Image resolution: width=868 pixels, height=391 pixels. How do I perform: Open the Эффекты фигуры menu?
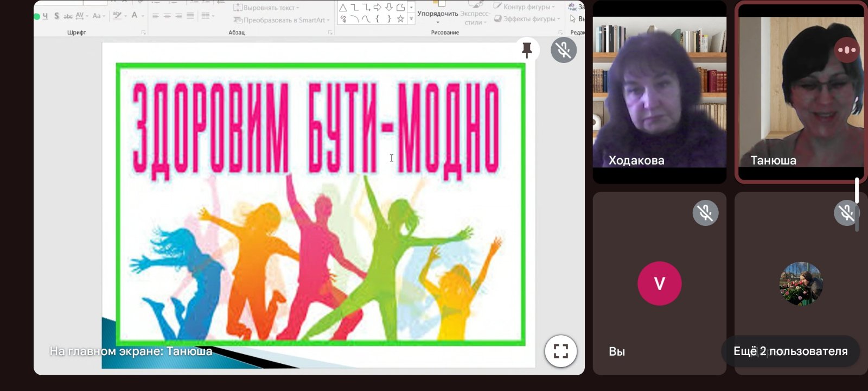527,19
